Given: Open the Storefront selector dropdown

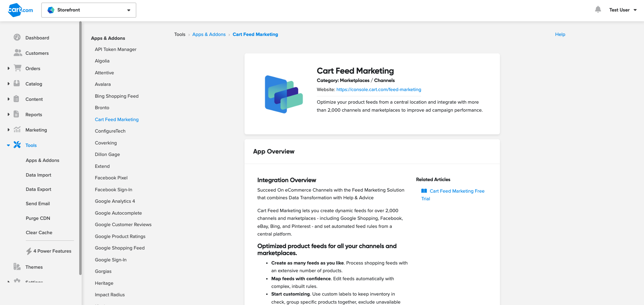Looking at the screenshot, I should [89, 10].
